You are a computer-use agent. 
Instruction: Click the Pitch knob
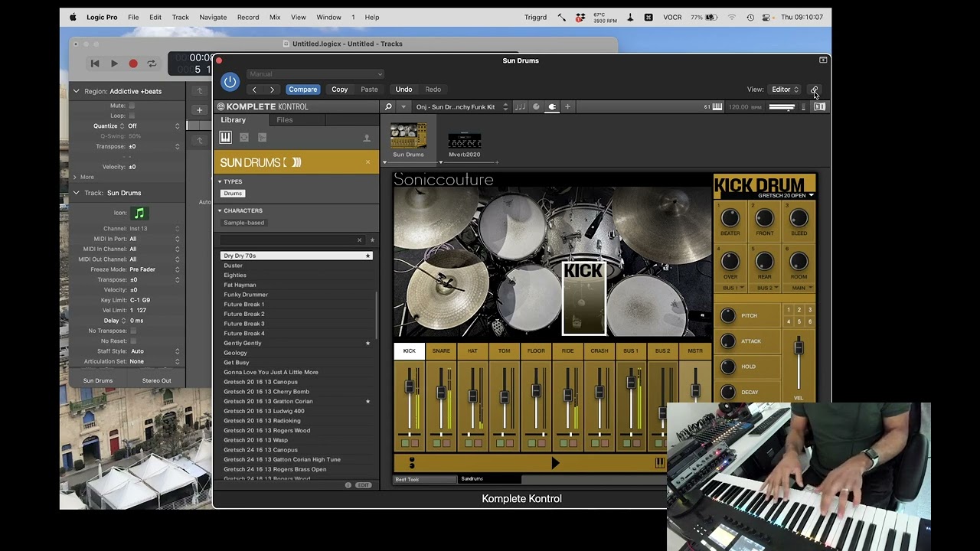[727, 315]
